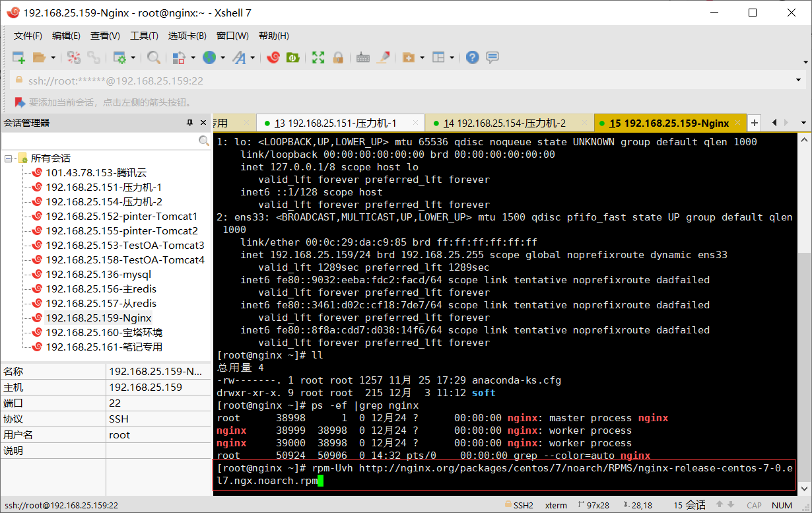
Task: Open the 文件(F) menu
Action: pyautogui.click(x=28, y=36)
